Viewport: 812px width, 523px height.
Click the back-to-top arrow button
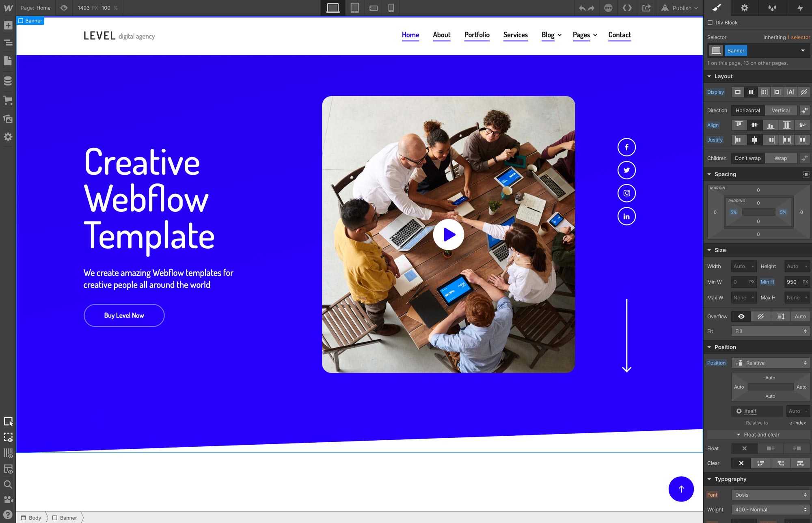click(x=681, y=489)
